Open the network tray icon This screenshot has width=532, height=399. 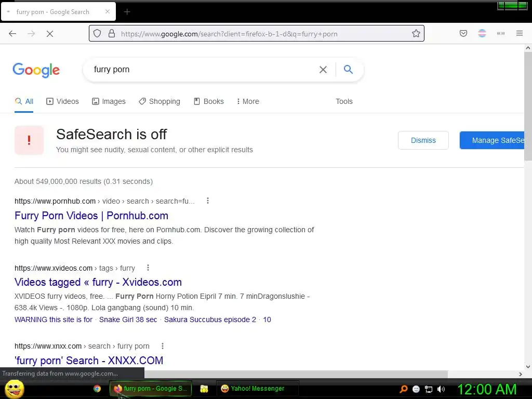pos(429,389)
